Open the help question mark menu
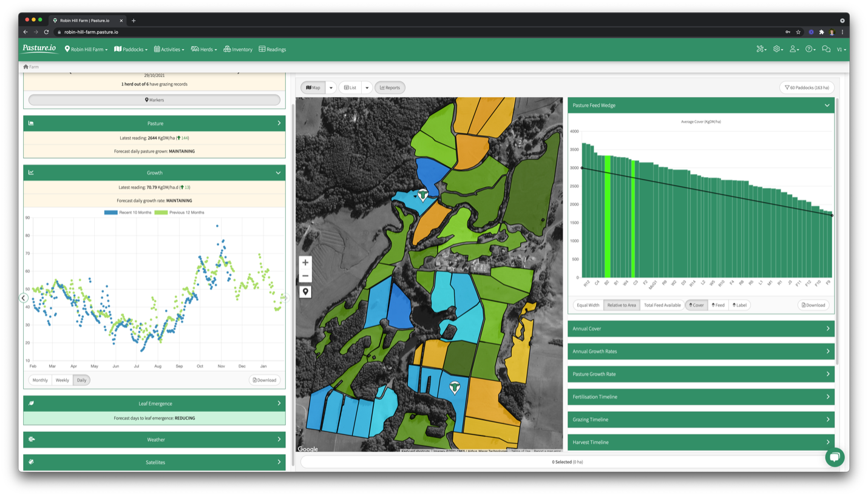 [810, 49]
